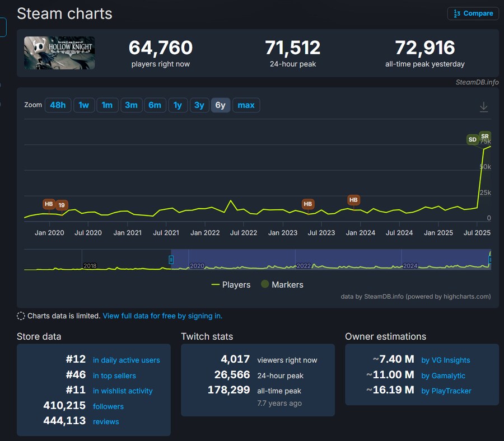
Task: Click the dashed circle limited-data icon
Action: click(x=21, y=316)
